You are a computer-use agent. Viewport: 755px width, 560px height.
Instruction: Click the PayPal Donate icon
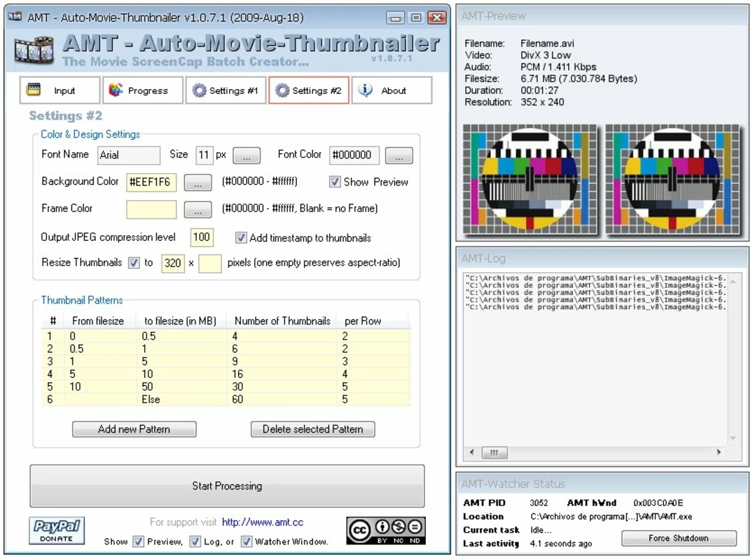56,531
